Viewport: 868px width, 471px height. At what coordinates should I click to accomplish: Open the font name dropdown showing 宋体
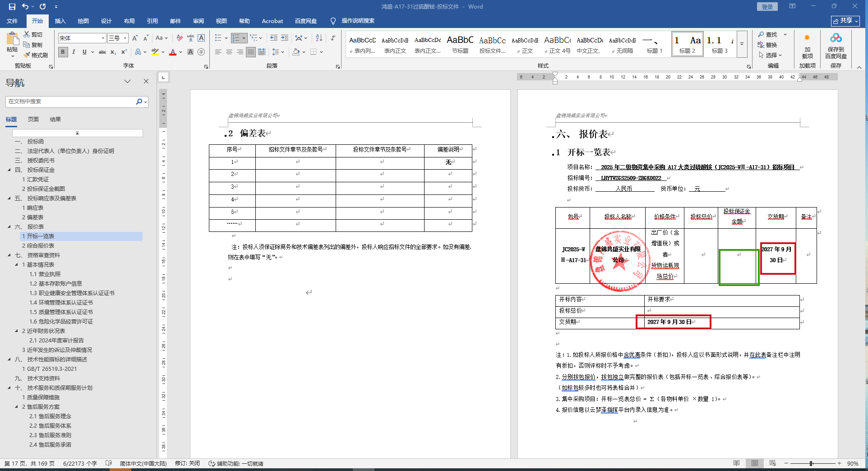[103, 38]
